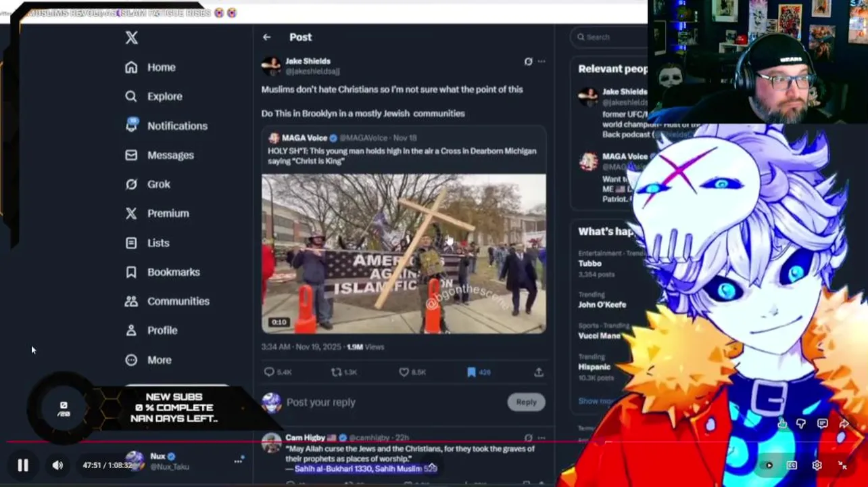
Task: Open Jake Shields profile avatar on post
Action: click(x=271, y=66)
